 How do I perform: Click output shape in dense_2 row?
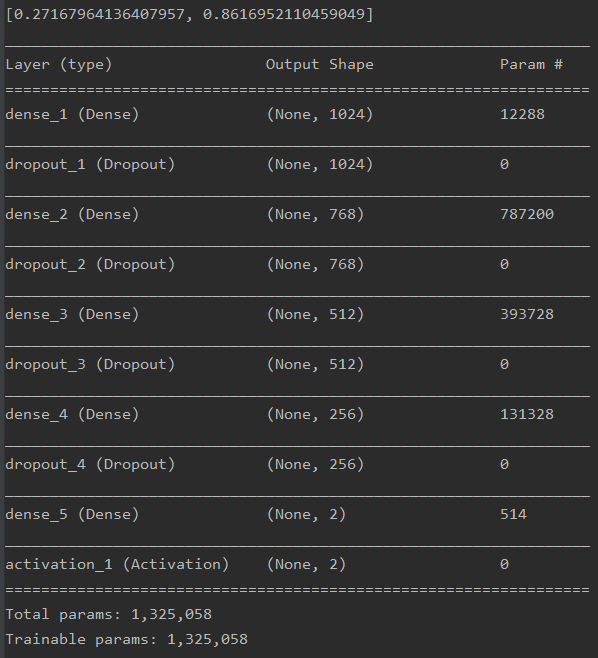[315, 214]
